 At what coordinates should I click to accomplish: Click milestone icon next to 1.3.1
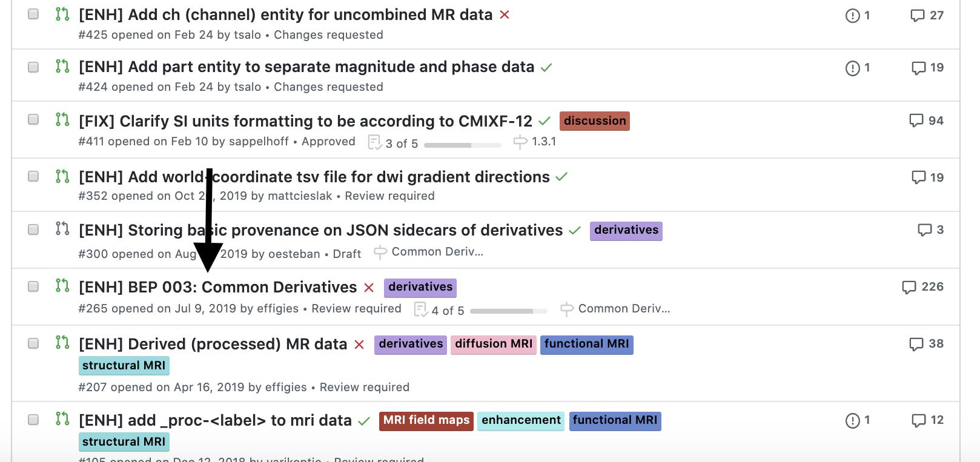(520, 142)
